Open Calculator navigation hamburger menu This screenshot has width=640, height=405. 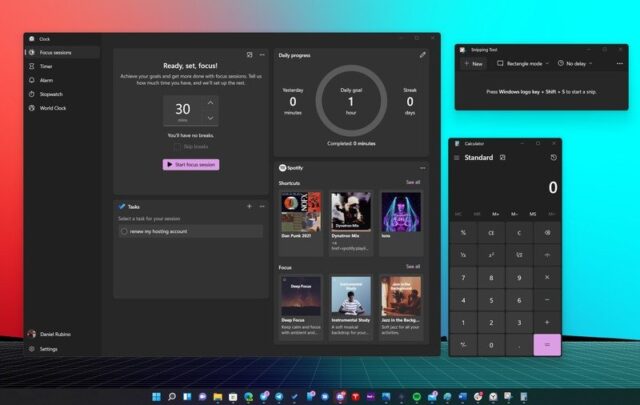457,158
